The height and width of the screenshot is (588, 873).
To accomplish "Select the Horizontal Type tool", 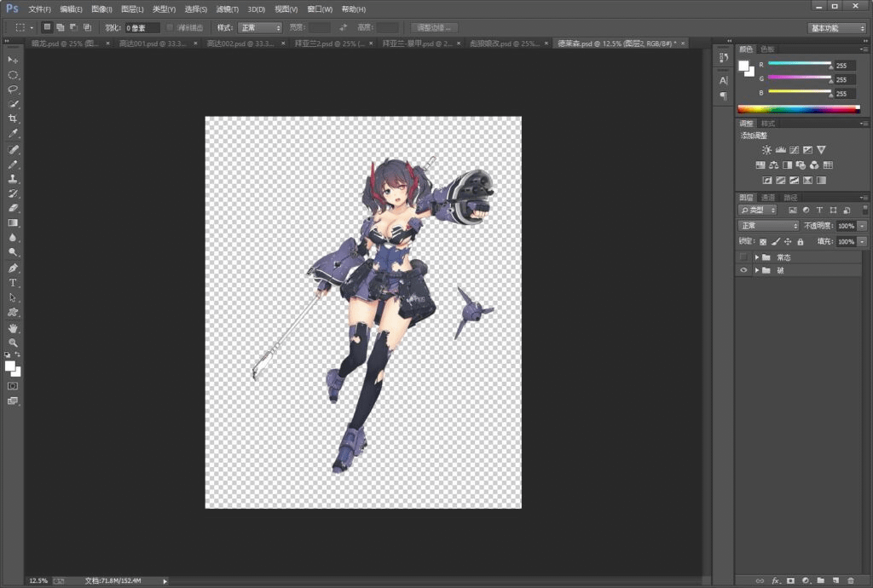I will point(12,283).
